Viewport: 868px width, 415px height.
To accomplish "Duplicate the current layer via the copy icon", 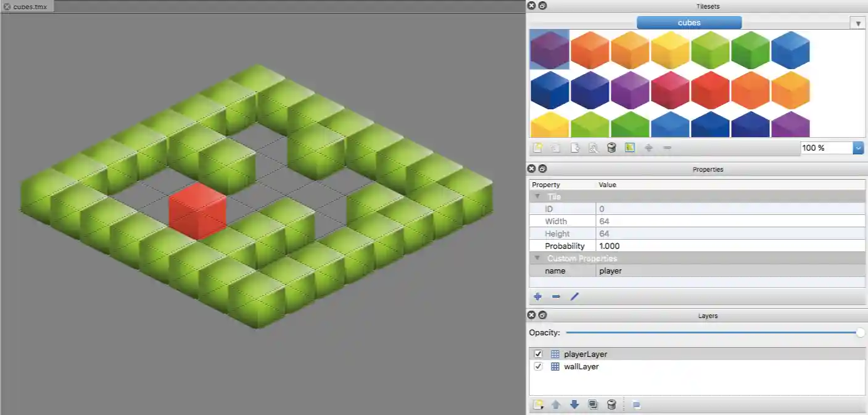I will pyautogui.click(x=593, y=405).
